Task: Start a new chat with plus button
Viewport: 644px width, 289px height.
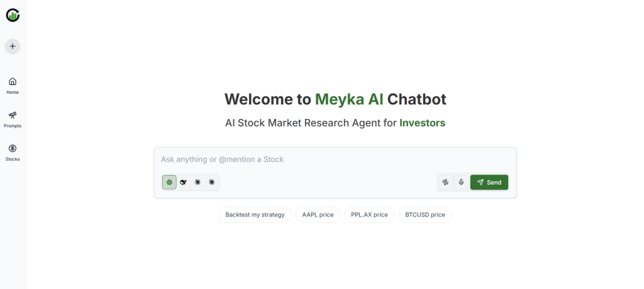Action: coord(13,46)
